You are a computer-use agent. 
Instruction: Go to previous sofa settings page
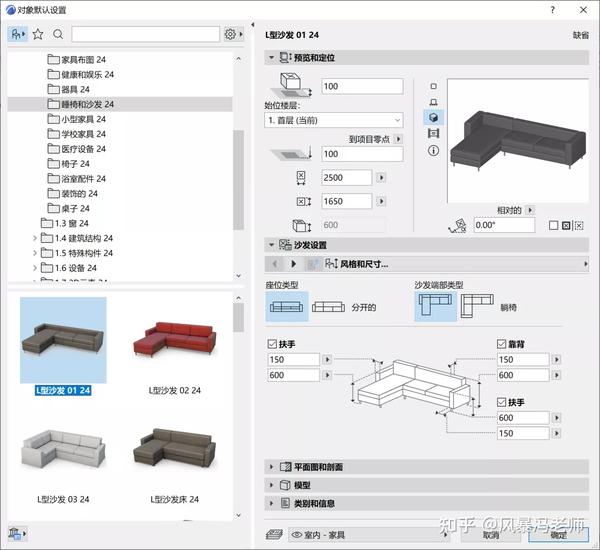point(275,264)
